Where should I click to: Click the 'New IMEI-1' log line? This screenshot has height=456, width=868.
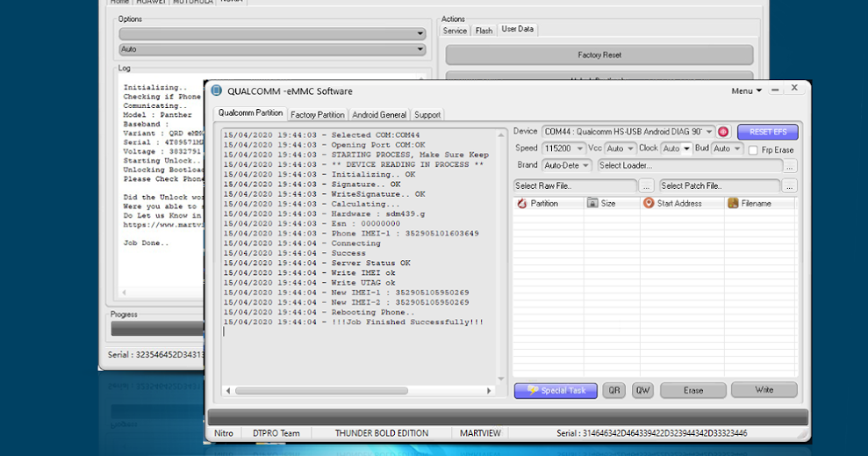[x=346, y=293]
